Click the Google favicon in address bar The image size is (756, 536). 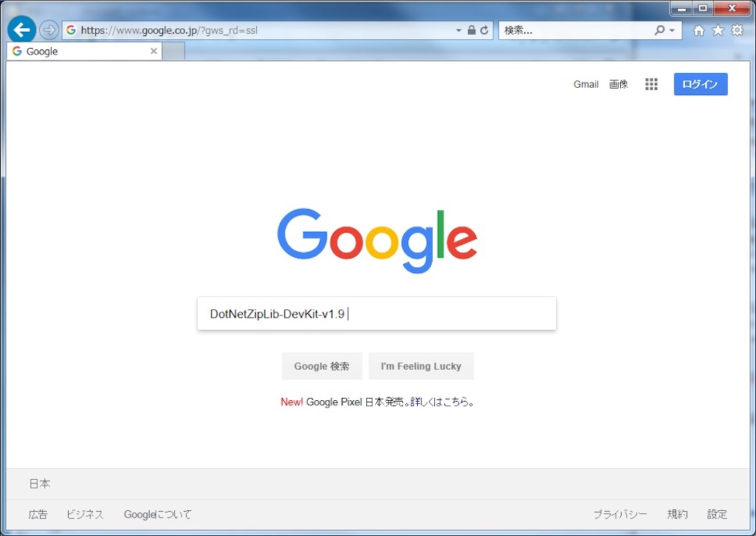[71, 30]
